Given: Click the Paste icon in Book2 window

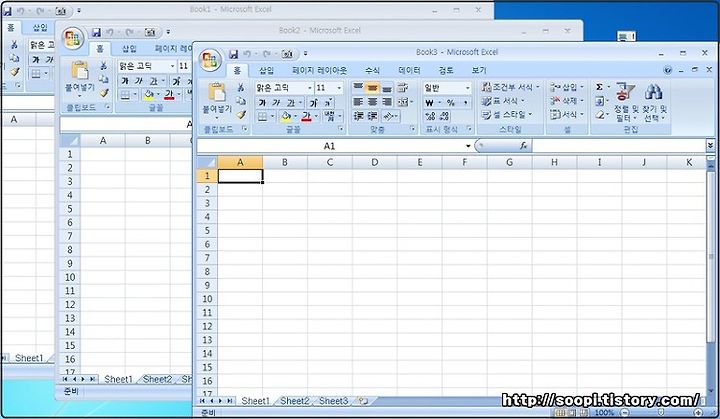Looking at the screenshot, I should pyautogui.click(x=80, y=70).
